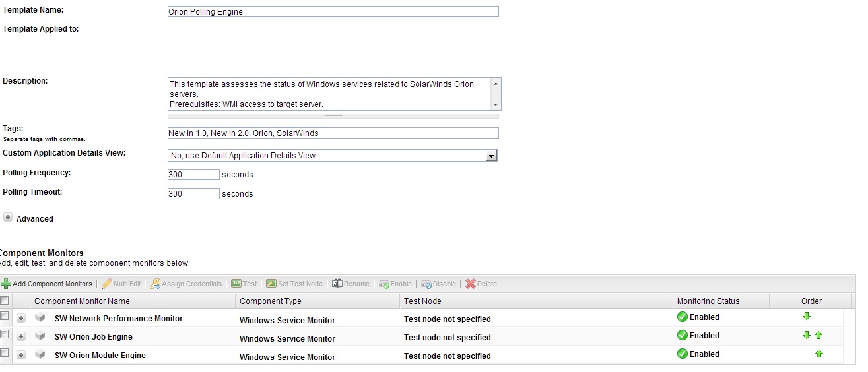Screen dimensions: 868x372
Task: Toggle the select-all checkbox in the table header
Action: click(x=5, y=301)
